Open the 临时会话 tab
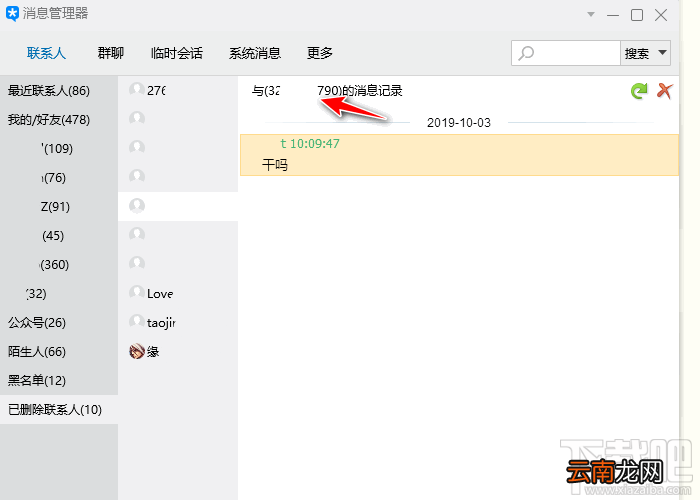Viewport: 700px width, 500px height. point(177,53)
